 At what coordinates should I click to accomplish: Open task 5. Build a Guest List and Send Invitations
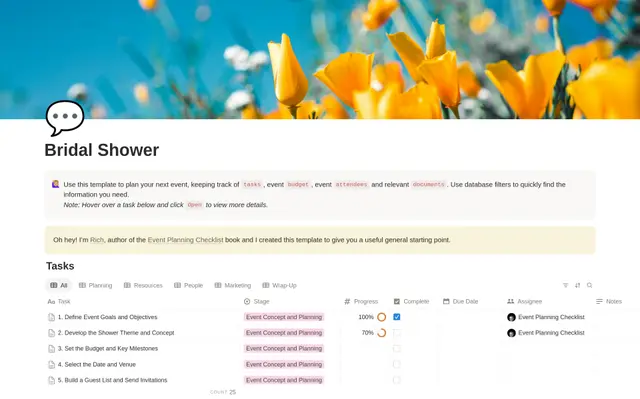[x=113, y=380]
